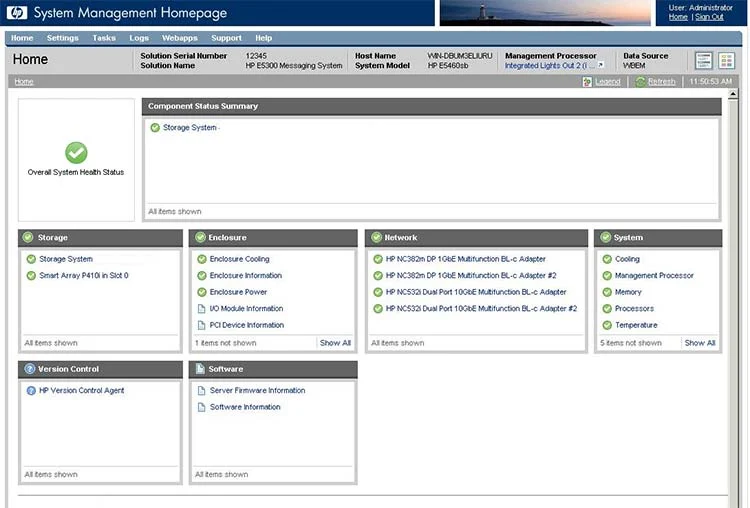750x508 pixels.
Task: Open the Settings menu
Action: coord(62,38)
